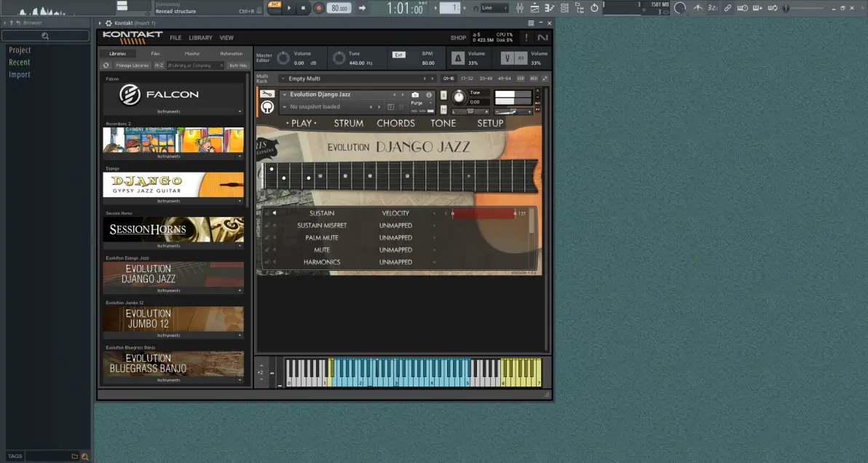Open the Empty Multi dropdown
The height and width of the screenshot is (463, 868).
coord(355,79)
